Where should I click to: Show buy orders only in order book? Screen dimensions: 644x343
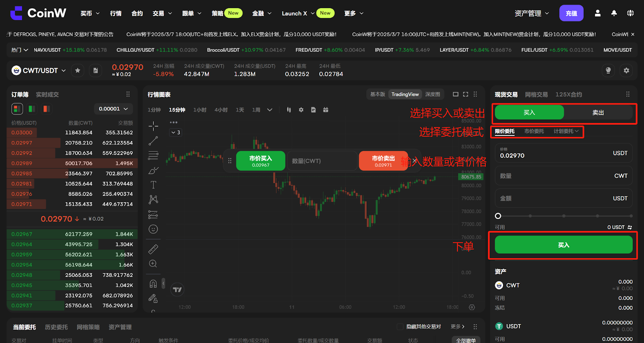click(32, 109)
